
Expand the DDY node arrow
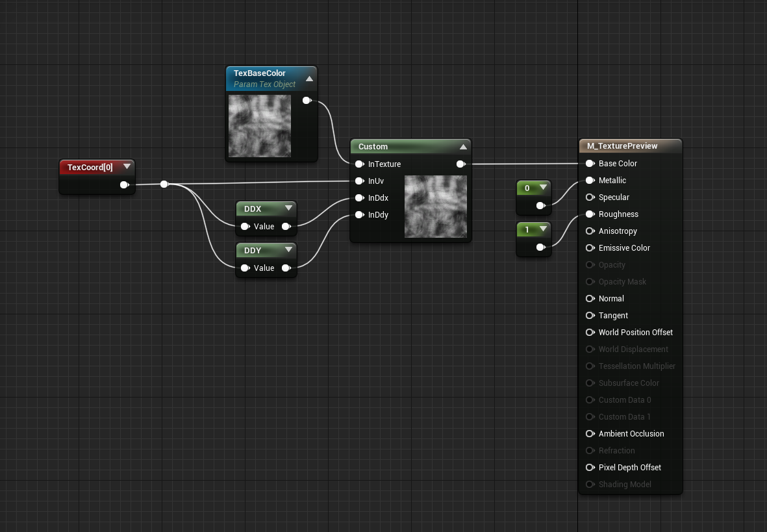pyautogui.click(x=288, y=249)
